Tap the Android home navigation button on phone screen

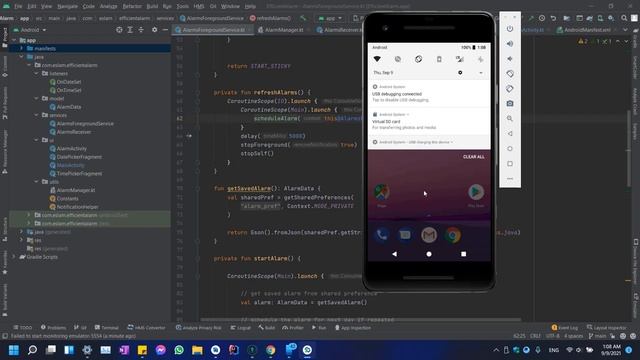tap(429, 254)
